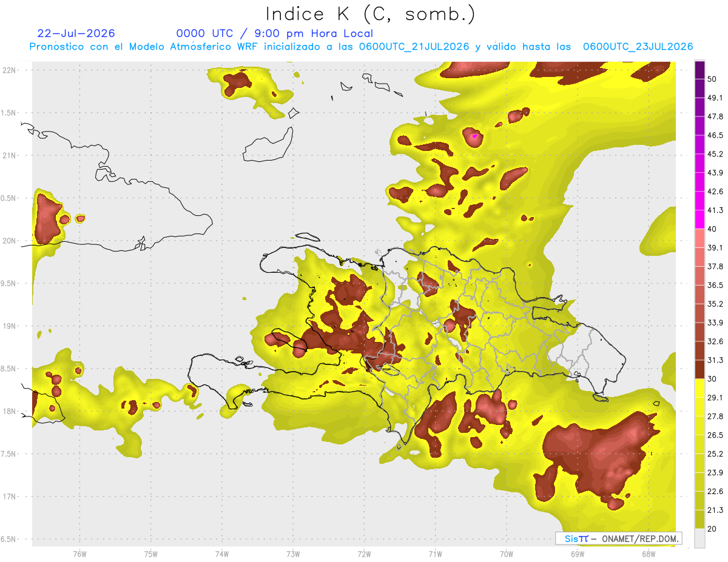Image resolution: width=728 pixels, height=562 pixels.
Task: Click the '68W' longitude label
Action: (x=649, y=553)
